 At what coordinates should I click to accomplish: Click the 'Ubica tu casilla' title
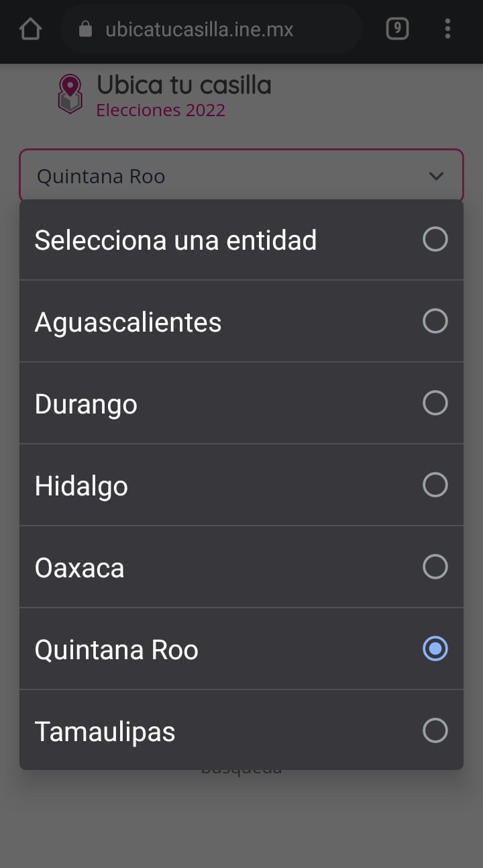pos(184,85)
